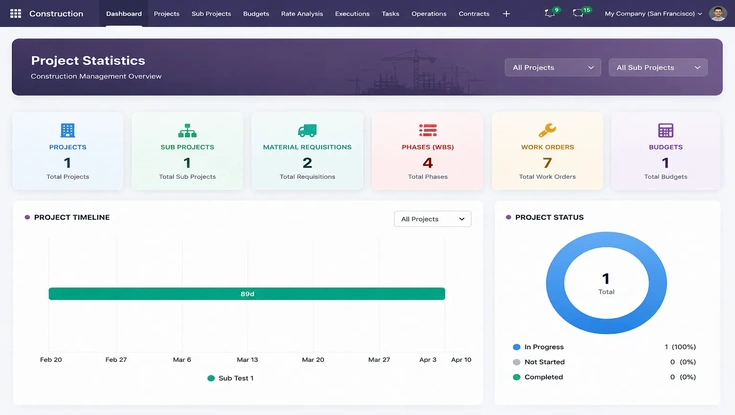Click the Sub Projects hierarchy icon
Image resolution: width=735 pixels, height=415 pixels.
[x=187, y=130]
